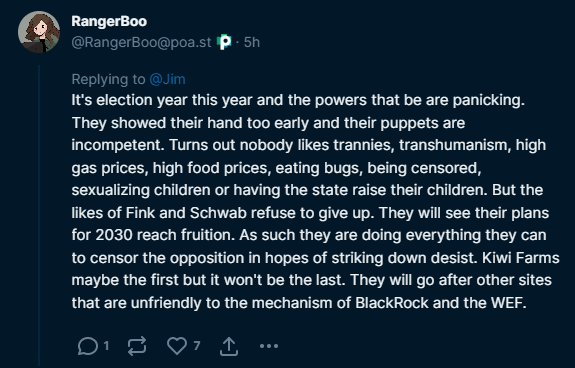Image resolution: width=575 pixels, height=368 pixels.
Task: Click the poa.st instance P favicon
Action: click(x=224, y=42)
